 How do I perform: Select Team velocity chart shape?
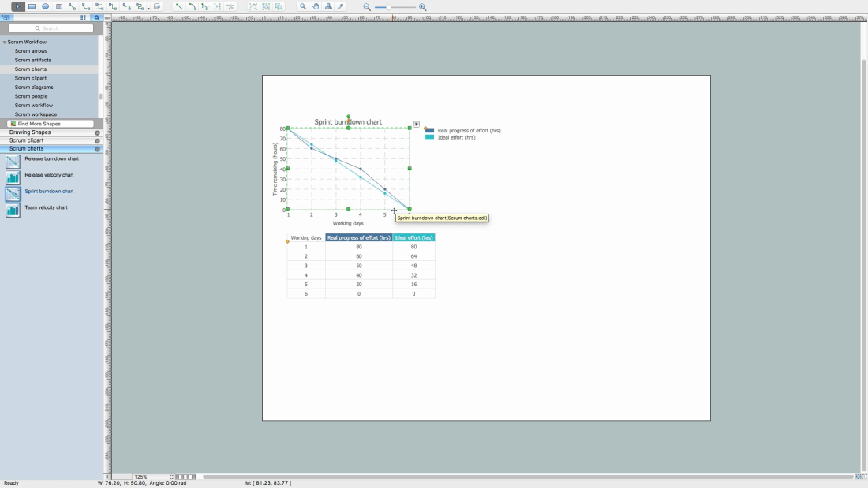tap(46, 207)
